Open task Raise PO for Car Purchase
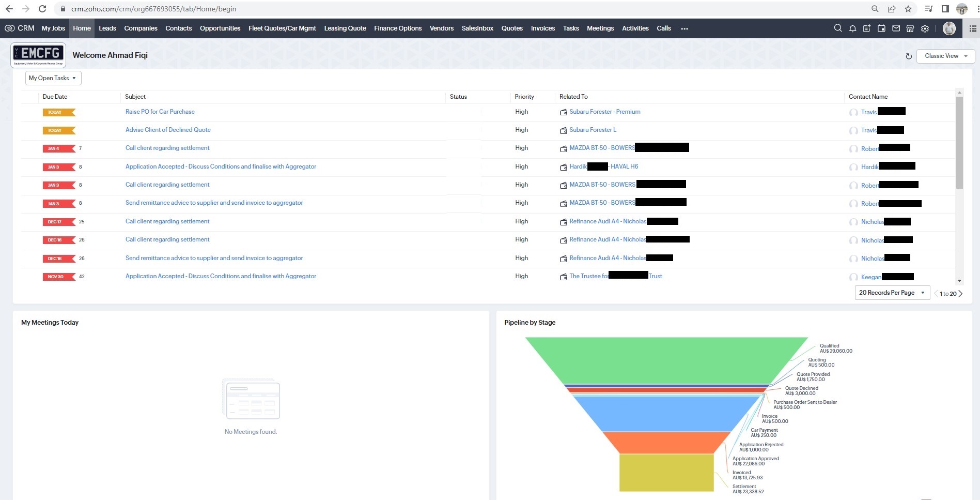The width and height of the screenshot is (980, 500). click(160, 112)
